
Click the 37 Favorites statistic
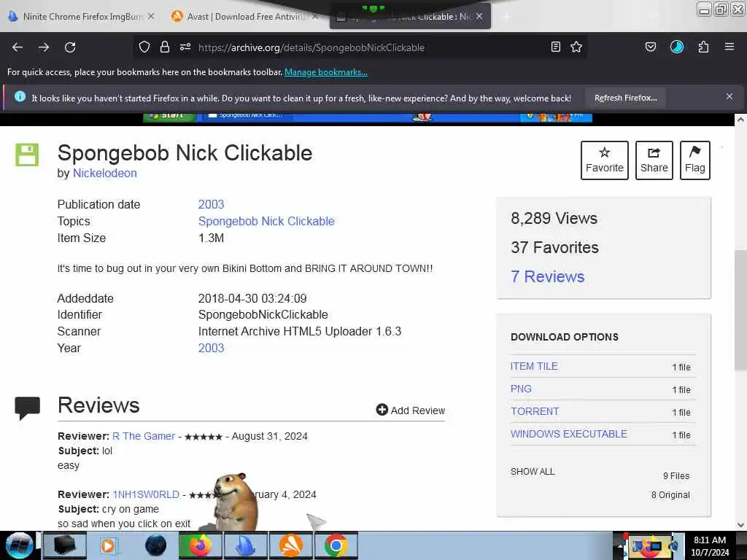point(554,247)
